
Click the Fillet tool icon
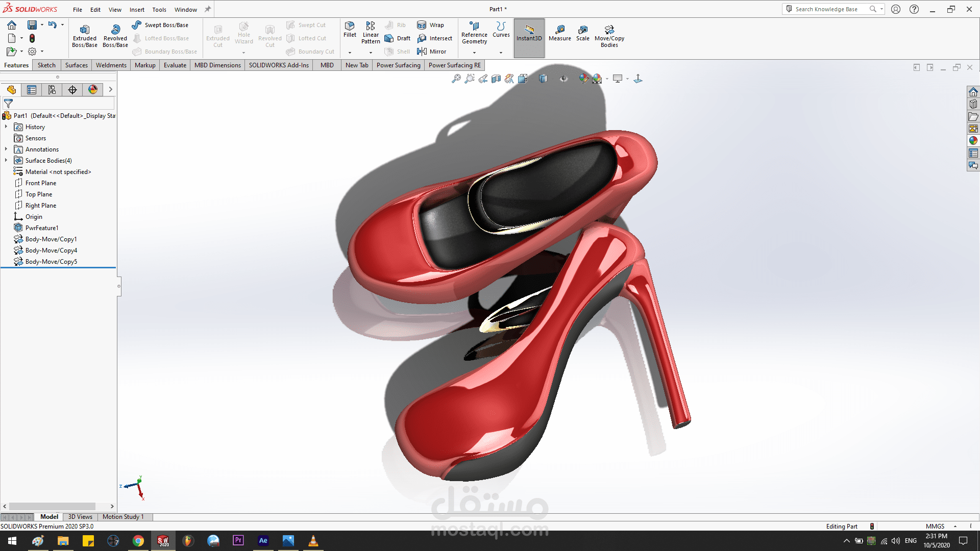350,27
